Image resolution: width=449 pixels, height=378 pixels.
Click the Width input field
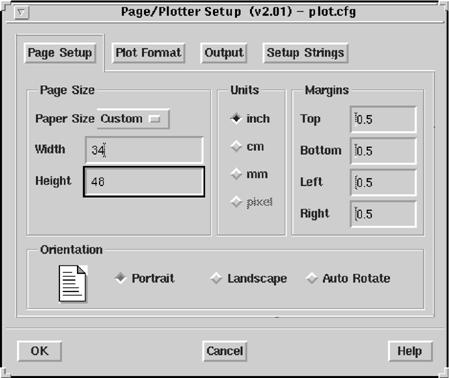144,150
